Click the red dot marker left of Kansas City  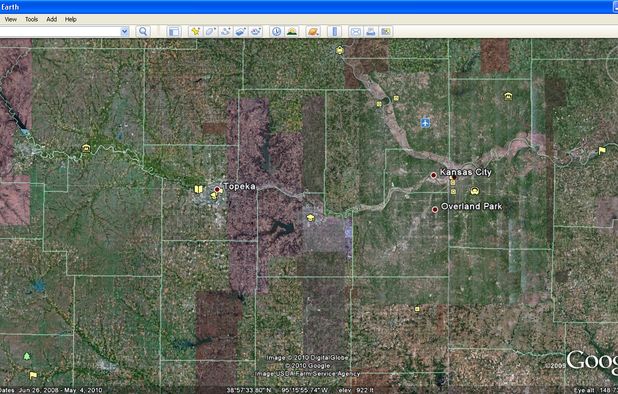(434, 175)
